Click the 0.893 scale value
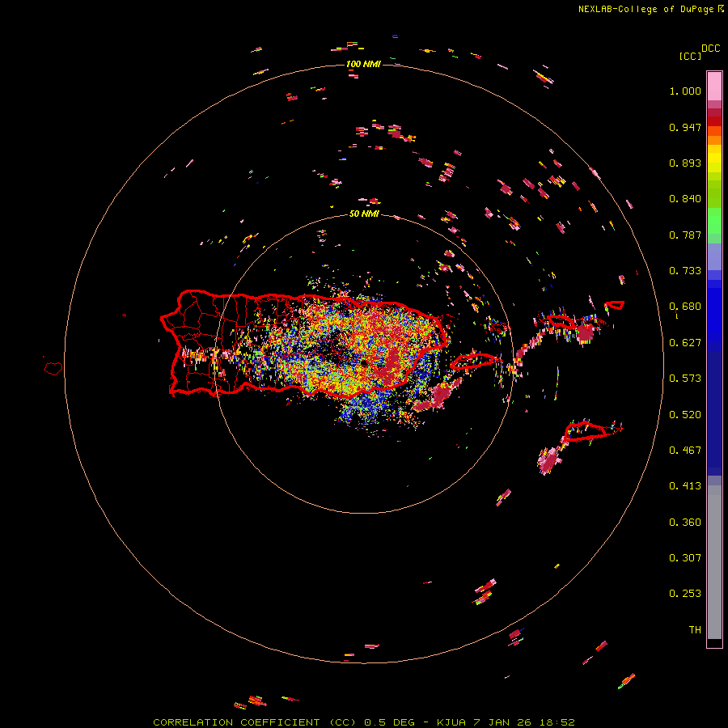 pos(685,163)
